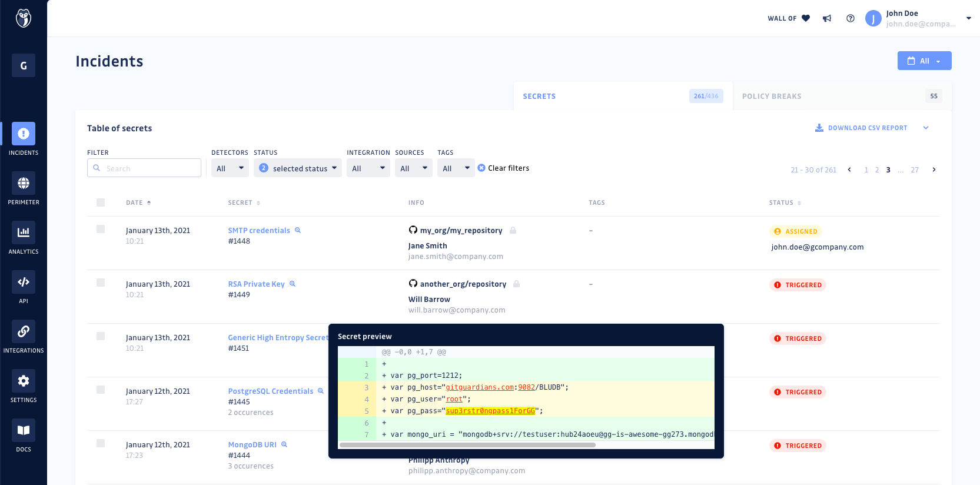Open the G workspace switcher

tap(24, 65)
